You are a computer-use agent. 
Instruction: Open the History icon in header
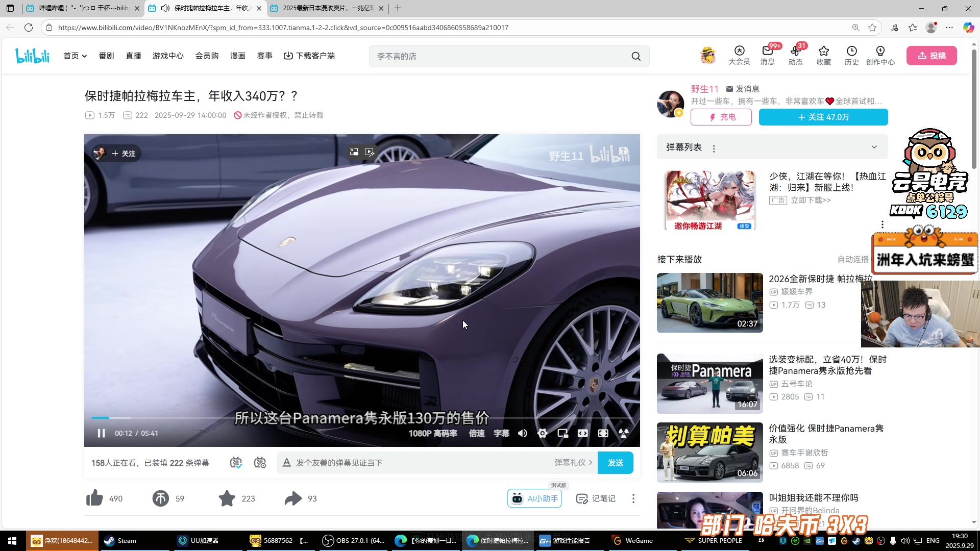coord(851,55)
